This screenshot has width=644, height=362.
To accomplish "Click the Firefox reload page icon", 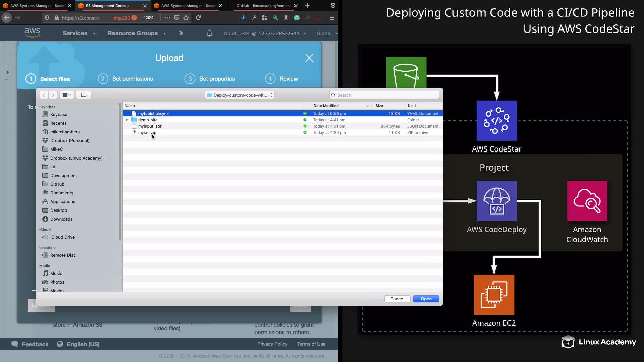I will tap(199, 18).
